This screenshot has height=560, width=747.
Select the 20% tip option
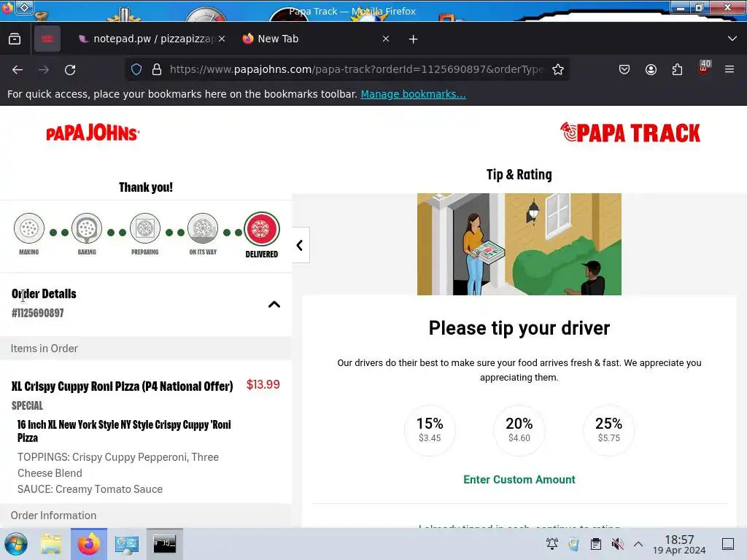(519, 430)
